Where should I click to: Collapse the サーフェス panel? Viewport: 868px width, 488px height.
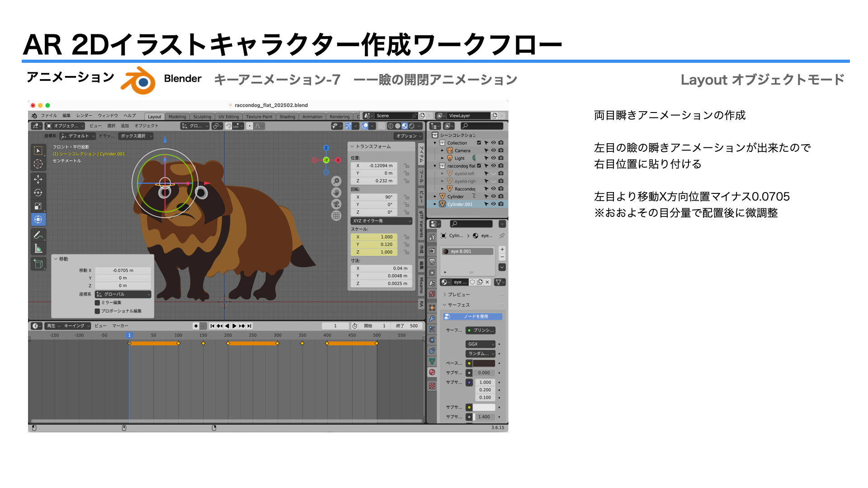coord(459,305)
